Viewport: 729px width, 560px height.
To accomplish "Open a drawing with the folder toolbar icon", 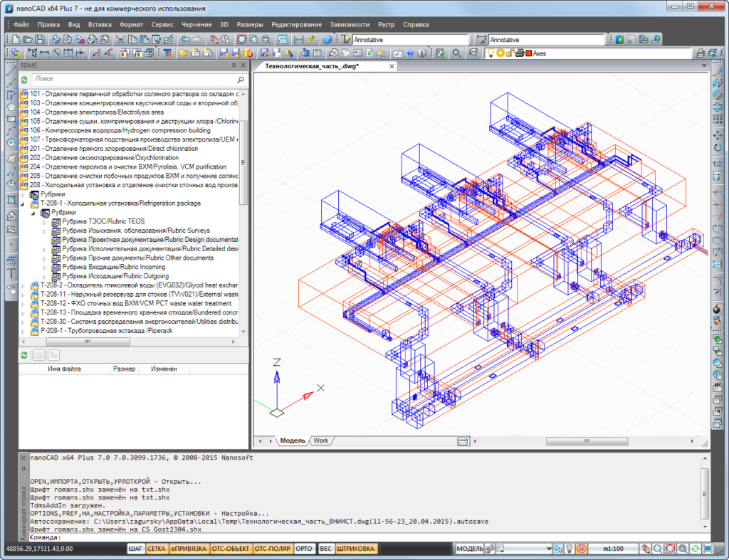I will coord(29,39).
